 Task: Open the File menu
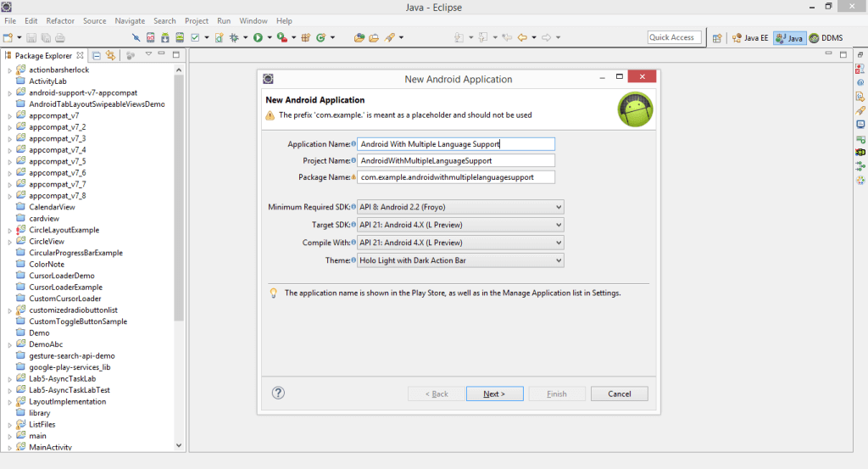(10, 21)
